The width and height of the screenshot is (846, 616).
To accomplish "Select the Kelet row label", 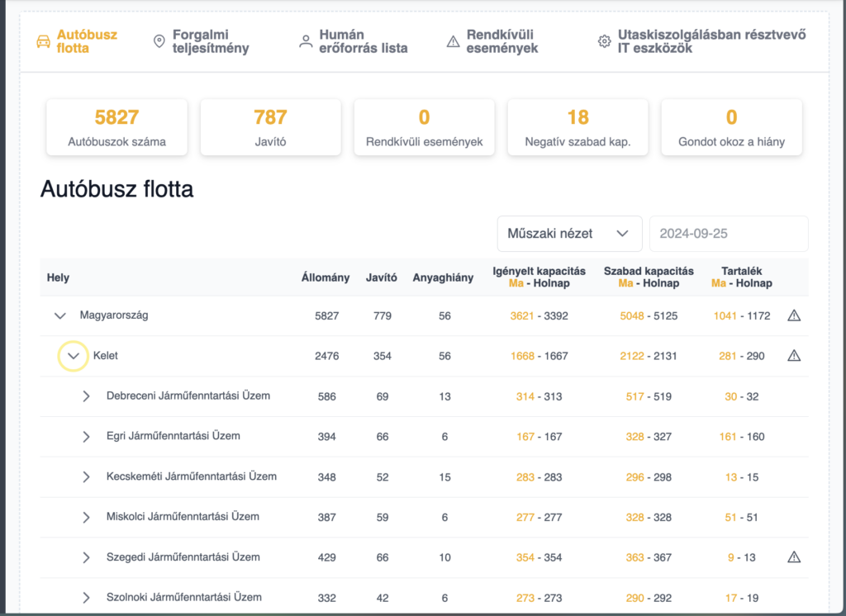I will tap(105, 355).
